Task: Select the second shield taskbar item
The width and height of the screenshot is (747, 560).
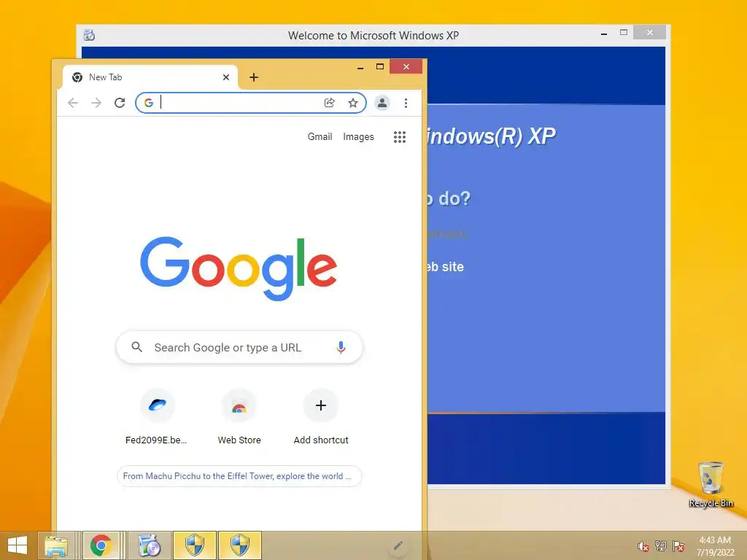Action: (x=239, y=545)
